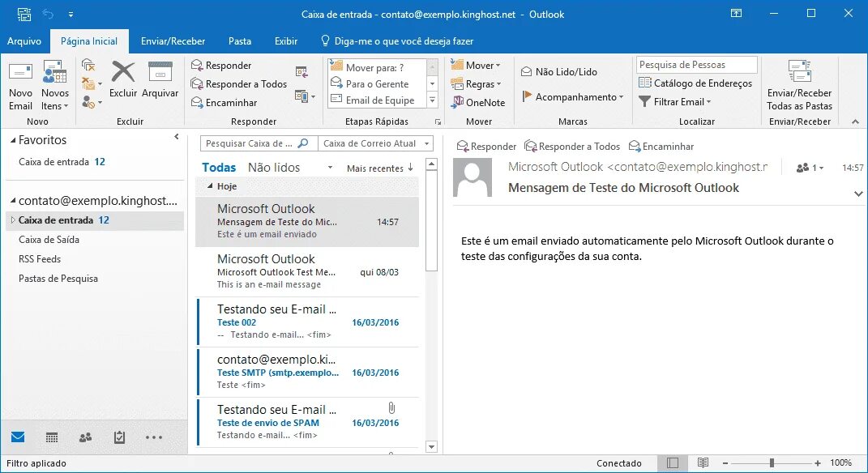Open the clean up conversation icon
This screenshot has height=473, width=868.
tap(92, 83)
